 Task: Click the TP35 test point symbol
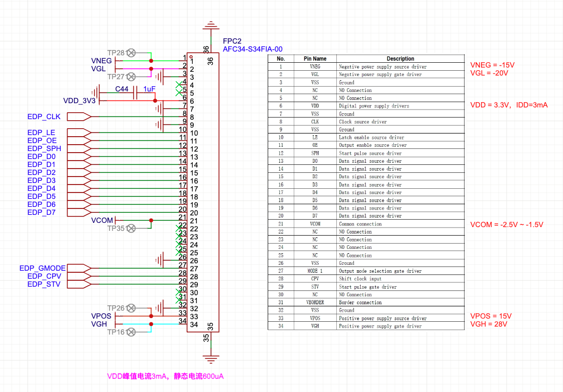pyautogui.click(x=131, y=228)
